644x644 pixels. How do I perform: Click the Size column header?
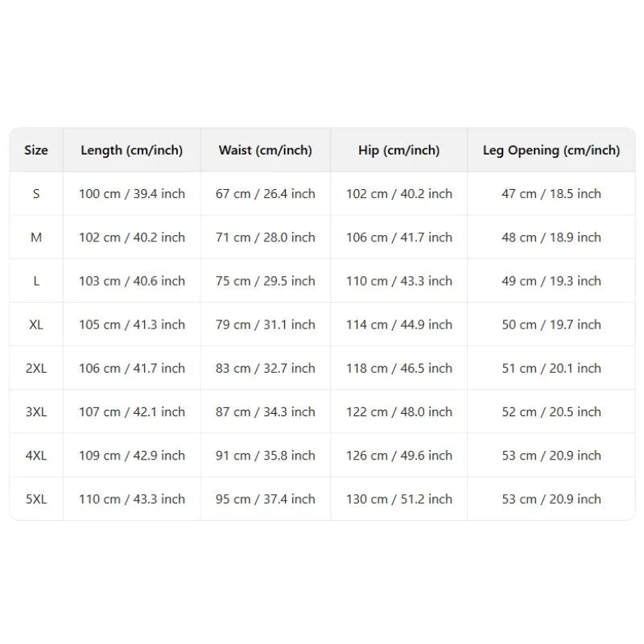(x=36, y=151)
